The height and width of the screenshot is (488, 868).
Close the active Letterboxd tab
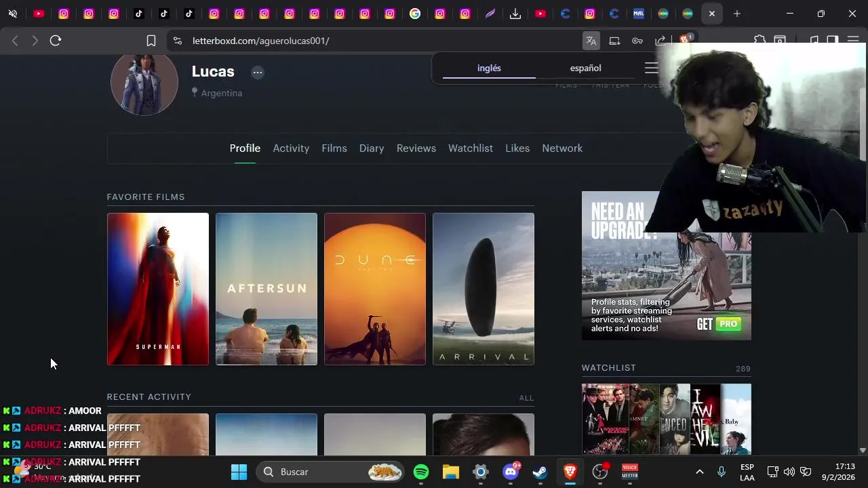711,14
